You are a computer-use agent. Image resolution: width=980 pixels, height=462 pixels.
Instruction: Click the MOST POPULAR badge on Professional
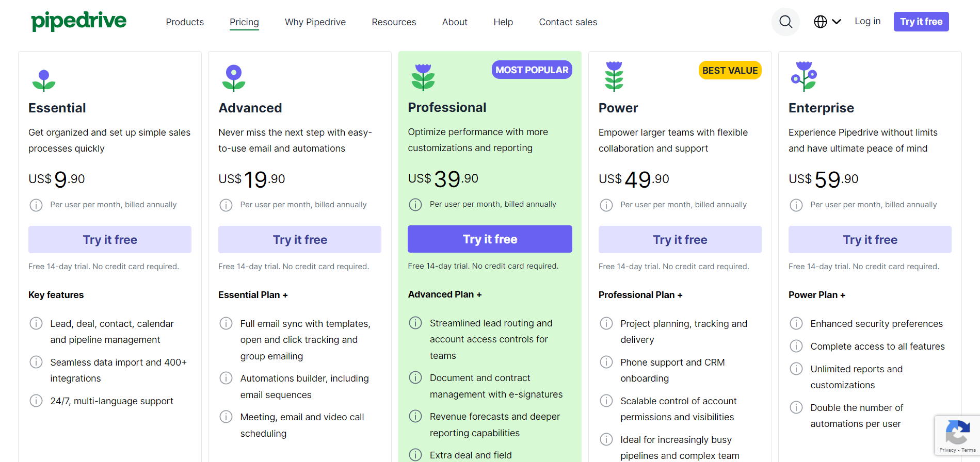click(532, 70)
